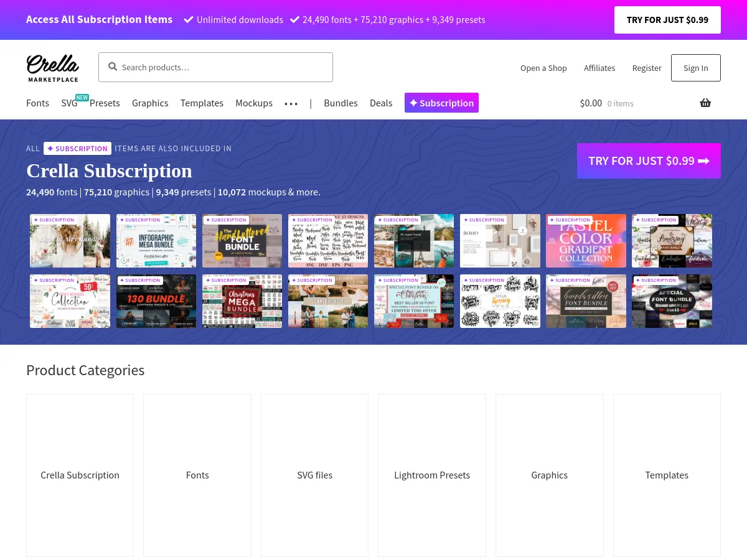Open the Deals menu item
Viewport: 747px width, 560px height.
pos(381,103)
